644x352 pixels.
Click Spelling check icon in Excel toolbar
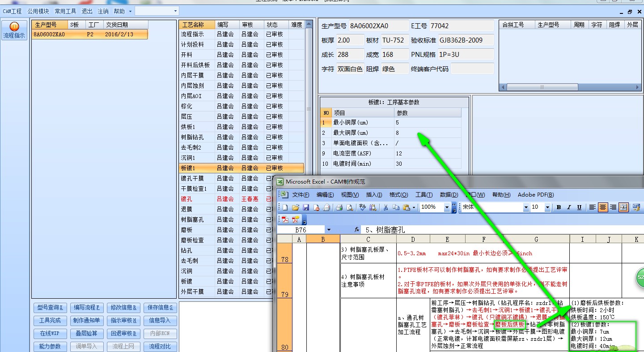point(363,207)
